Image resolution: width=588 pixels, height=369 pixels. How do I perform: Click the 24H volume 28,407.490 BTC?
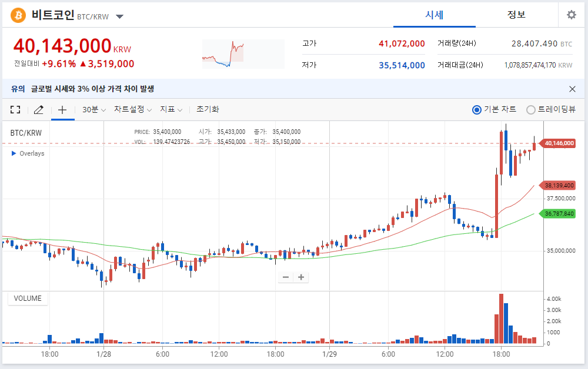click(542, 43)
